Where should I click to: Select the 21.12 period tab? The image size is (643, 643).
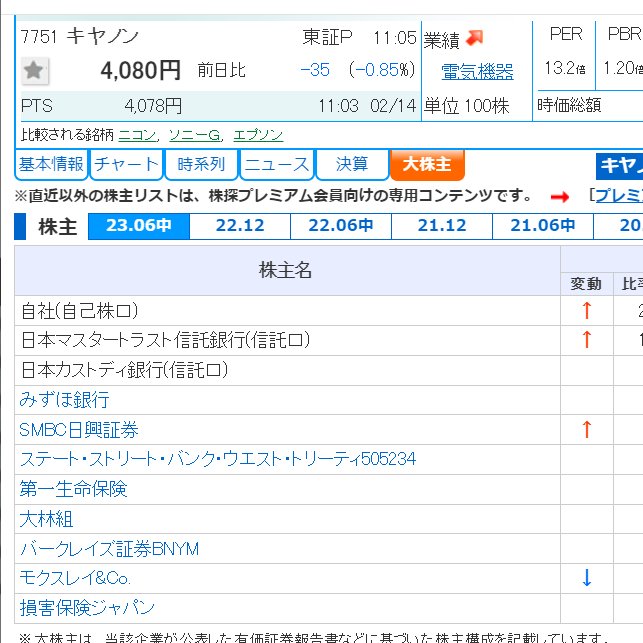pos(442,226)
